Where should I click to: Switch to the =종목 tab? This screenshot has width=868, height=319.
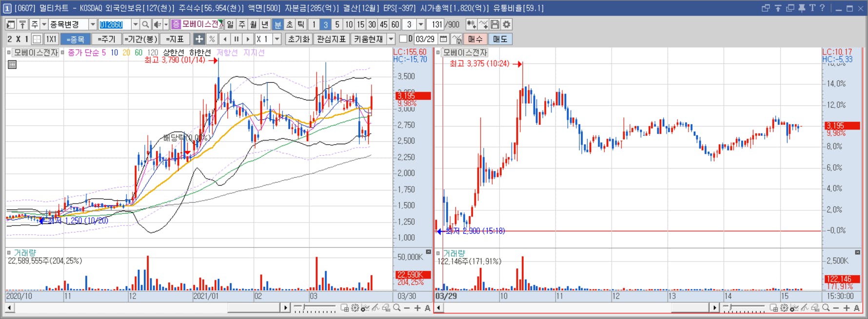pyautogui.click(x=76, y=39)
